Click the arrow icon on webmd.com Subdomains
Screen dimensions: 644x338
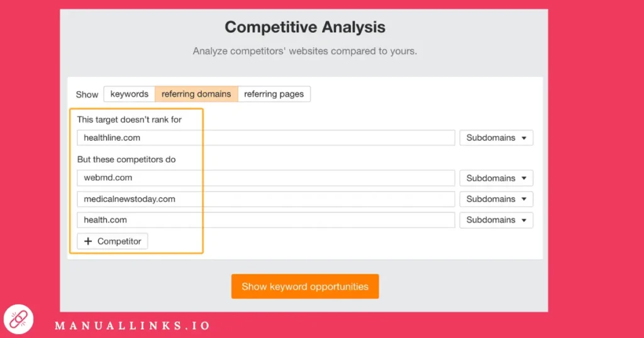tap(524, 178)
